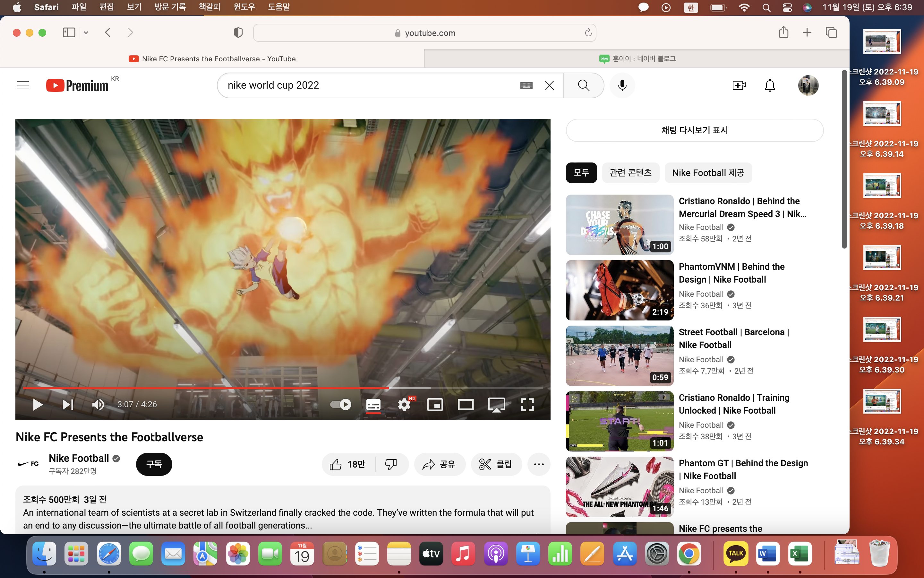This screenshot has height=578, width=924.
Task: Click the search field with 'nike world cup 2022'
Action: (370, 85)
